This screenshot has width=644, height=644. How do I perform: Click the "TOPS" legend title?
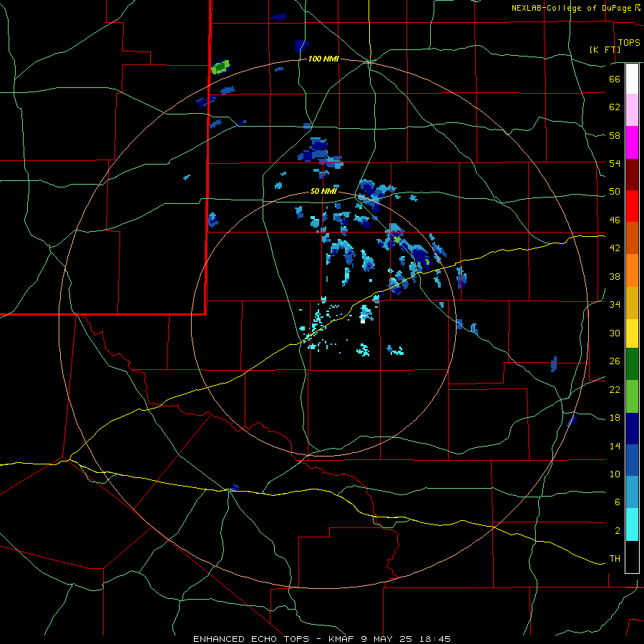[x=629, y=43]
